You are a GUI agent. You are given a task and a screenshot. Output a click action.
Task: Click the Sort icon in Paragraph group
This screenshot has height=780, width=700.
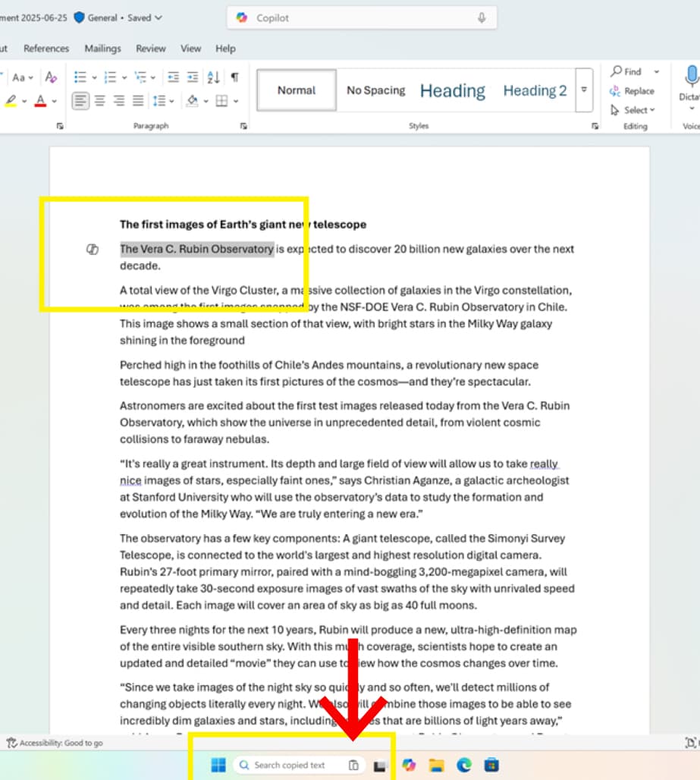tap(213, 77)
